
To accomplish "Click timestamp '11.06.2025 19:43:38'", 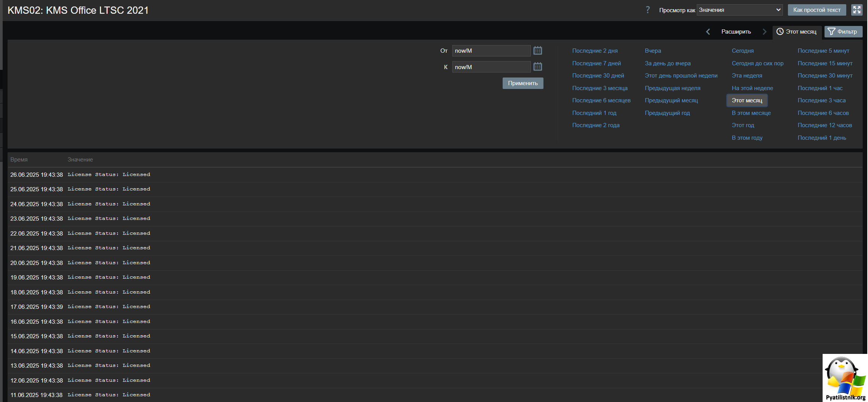I will [x=37, y=395].
